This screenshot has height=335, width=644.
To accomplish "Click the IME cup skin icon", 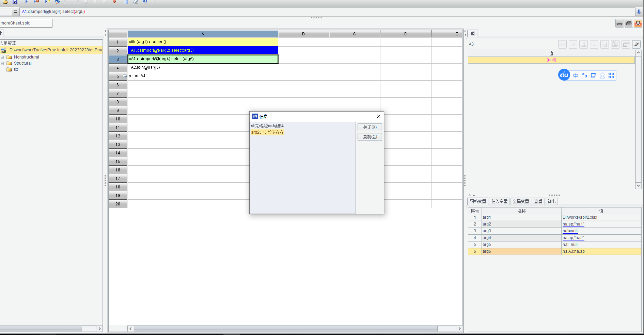I will coord(594,76).
